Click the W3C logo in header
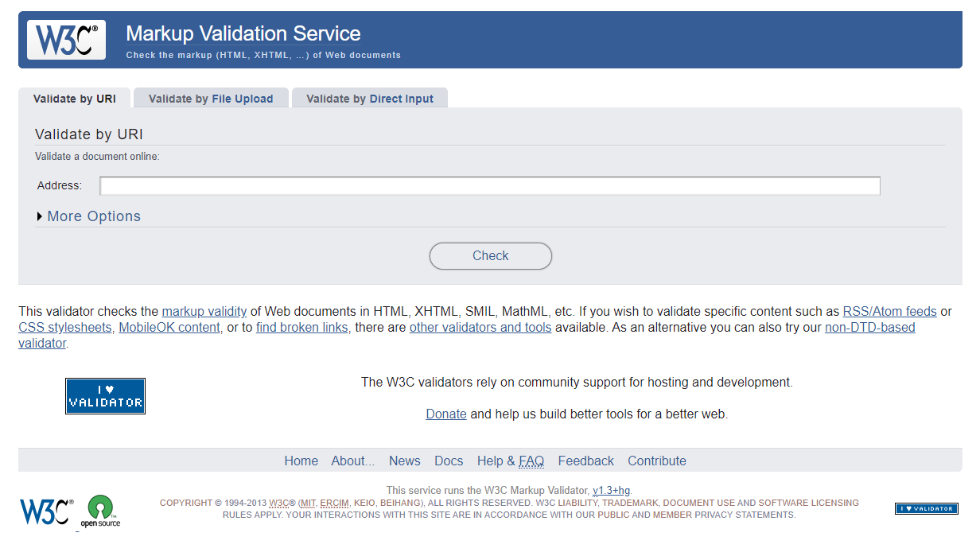The width and height of the screenshot is (980, 556). pos(66,40)
